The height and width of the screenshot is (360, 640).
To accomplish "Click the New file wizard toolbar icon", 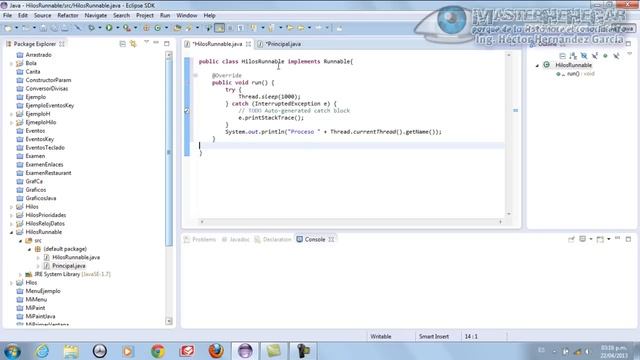I will 8,28.
